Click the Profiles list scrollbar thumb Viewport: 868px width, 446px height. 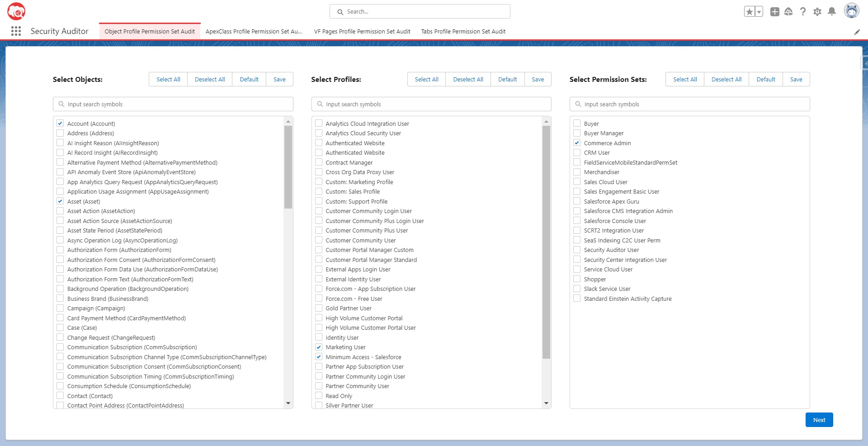pos(546,242)
